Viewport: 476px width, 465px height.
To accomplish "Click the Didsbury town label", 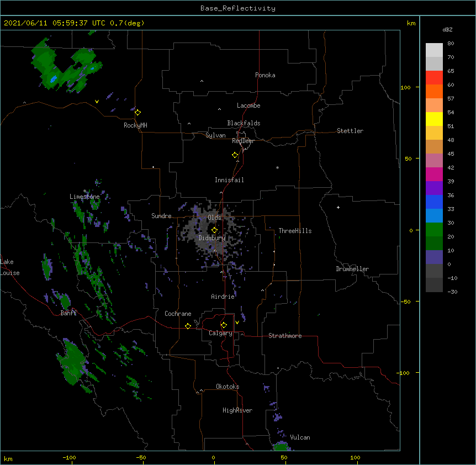I will coord(212,238).
